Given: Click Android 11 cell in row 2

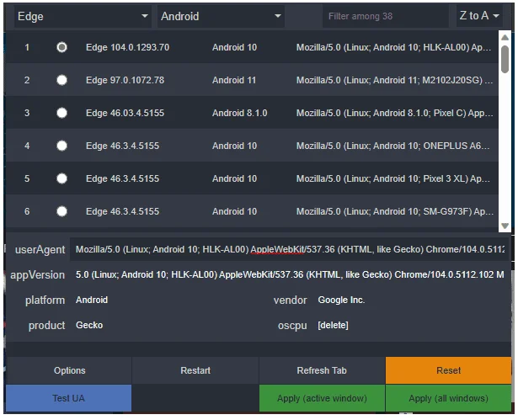Looking at the screenshot, I should click(234, 80).
